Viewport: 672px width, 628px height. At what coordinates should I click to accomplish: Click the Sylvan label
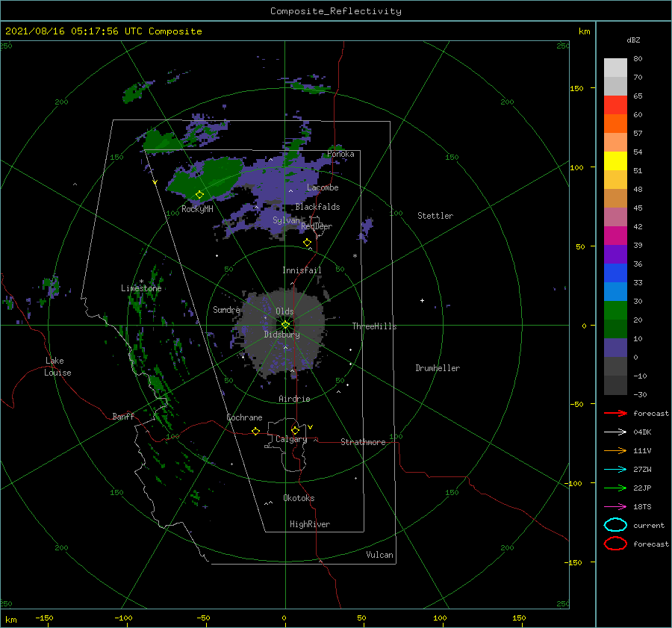[x=286, y=220]
